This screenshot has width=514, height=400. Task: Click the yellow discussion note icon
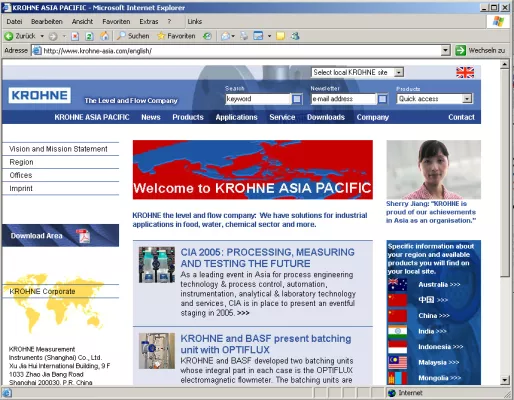(281, 36)
